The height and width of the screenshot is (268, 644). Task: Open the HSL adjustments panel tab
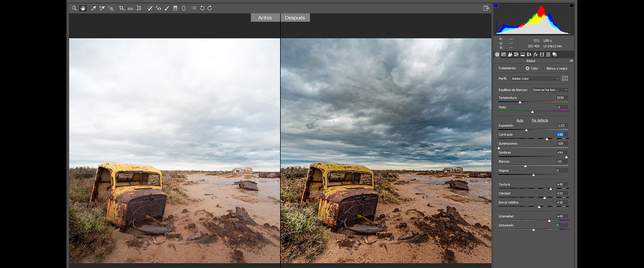tap(516, 54)
